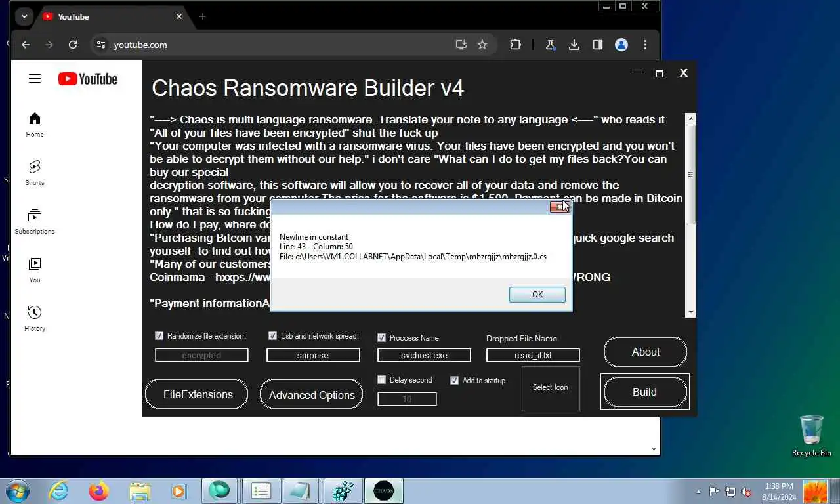
Task: Open Internet Explorer from taskbar
Action: point(58,491)
